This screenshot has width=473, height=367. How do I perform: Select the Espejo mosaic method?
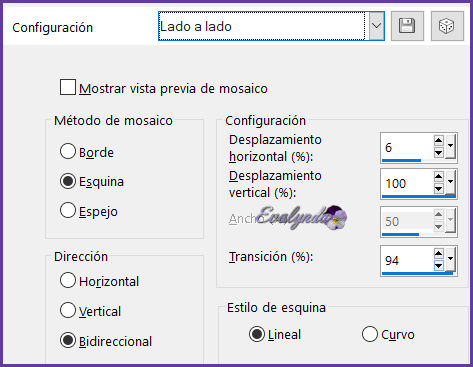[68, 210]
